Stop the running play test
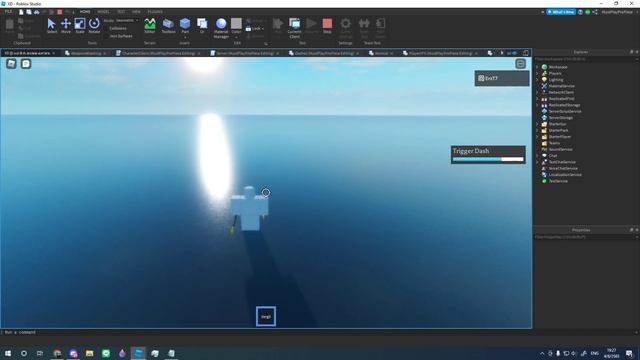The height and width of the screenshot is (360, 640). coord(327,25)
